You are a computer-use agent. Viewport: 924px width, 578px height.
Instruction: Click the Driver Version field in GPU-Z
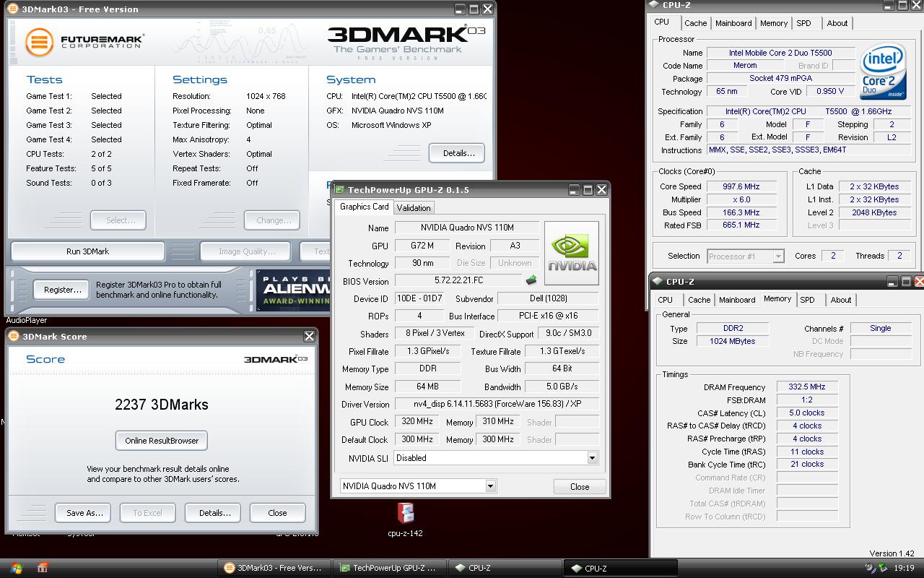pyautogui.click(x=497, y=404)
